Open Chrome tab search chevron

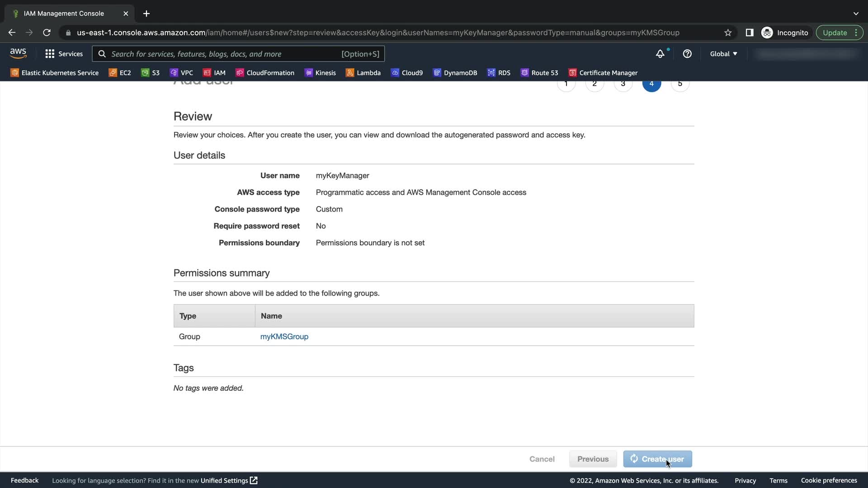pyautogui.click(x=856, y=14)
